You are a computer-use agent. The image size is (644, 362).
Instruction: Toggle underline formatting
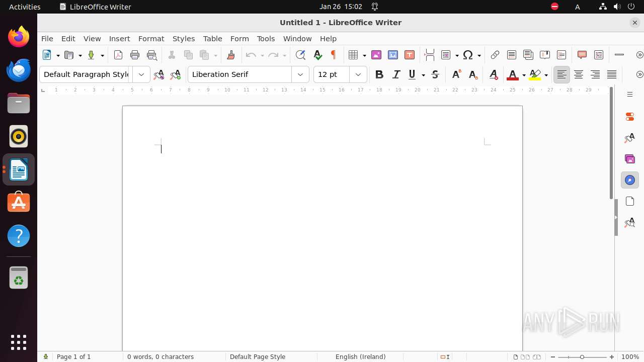tap(412, 74)
